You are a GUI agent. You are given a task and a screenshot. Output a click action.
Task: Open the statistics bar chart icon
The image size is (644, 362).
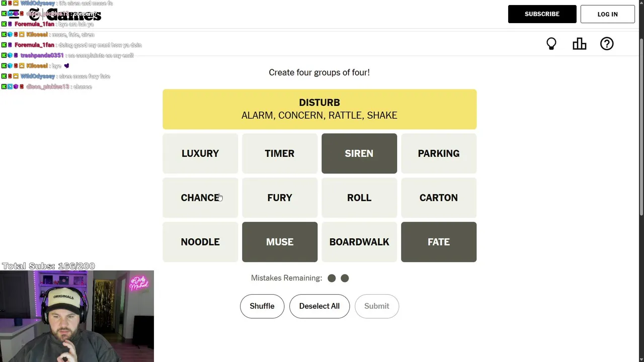tap(579, 44)
